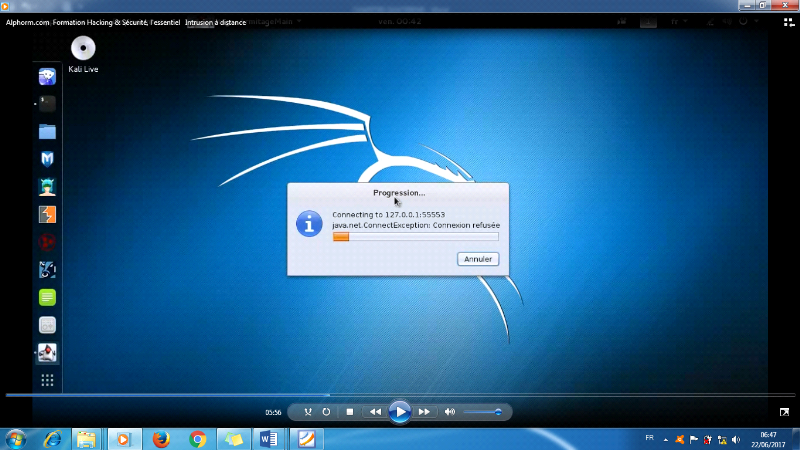Show all applications grid in Kali dock

pos(47,380)
